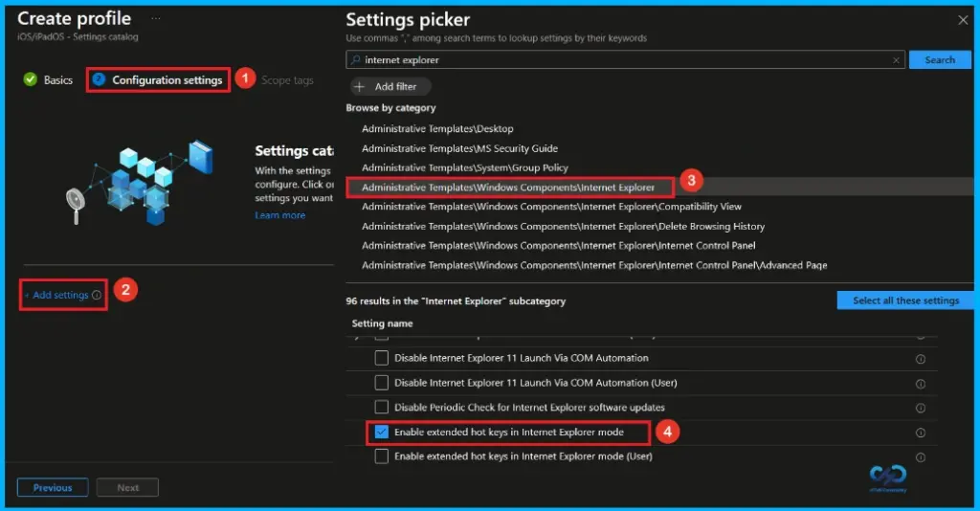Image resolution: width=980 pixels, height=511 pixels.
Task: Show info for Enable extended hot keys (User)
Action: [x=920, y=457]
